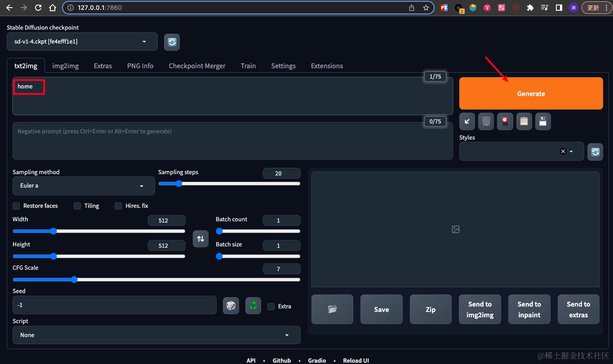The height and width of the screenshot is (364, 613).
Task: Share this page from address bar
Action: point(412,8)
